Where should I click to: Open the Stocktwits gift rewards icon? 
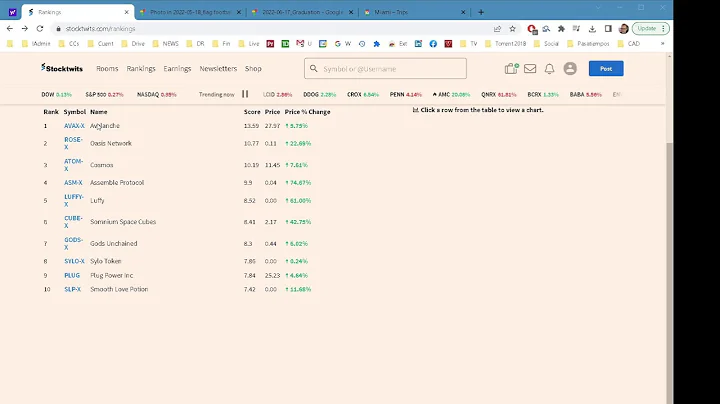[511, 68]
